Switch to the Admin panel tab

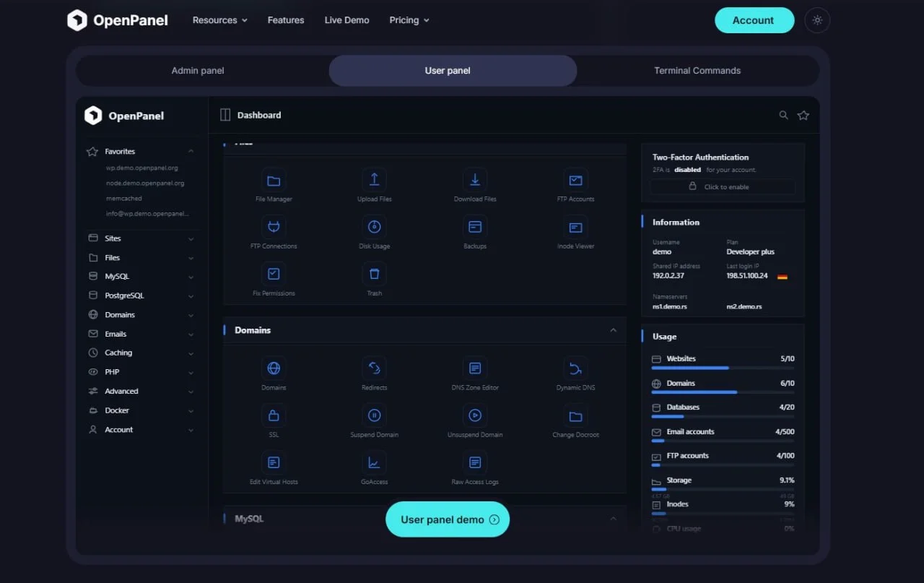pyautogui.click(x=198, y=71)
